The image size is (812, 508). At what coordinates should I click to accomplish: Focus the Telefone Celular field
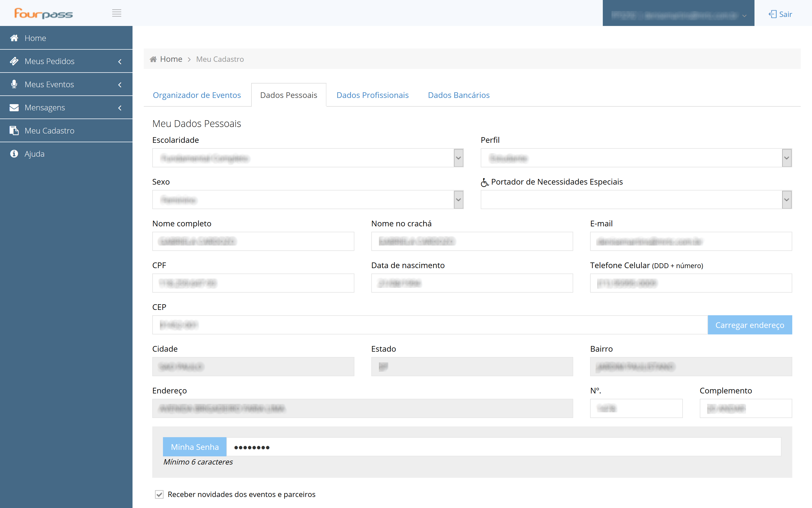(691, 283)
